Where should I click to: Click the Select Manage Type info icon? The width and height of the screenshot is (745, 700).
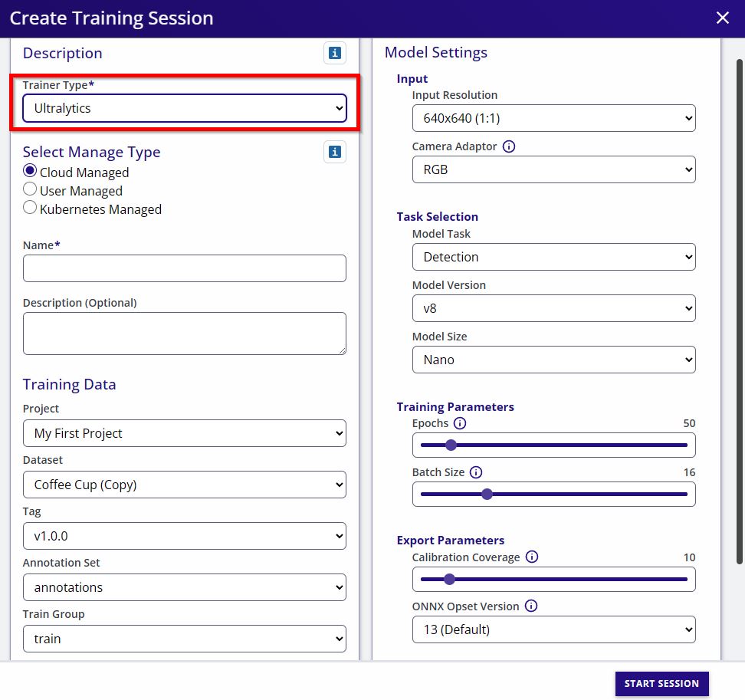point(335,152)
